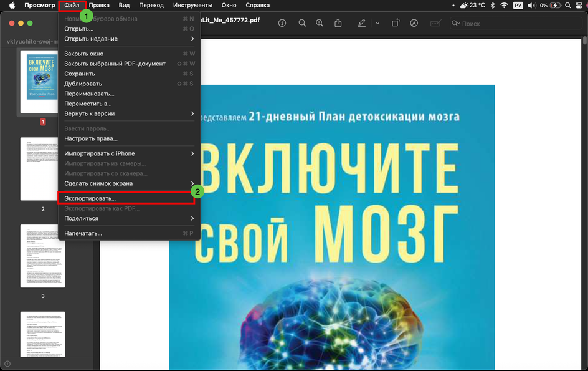Open the highlight color dropdown arrow
Viewport: 588px width, 371px height.
(x=377, y=23)
